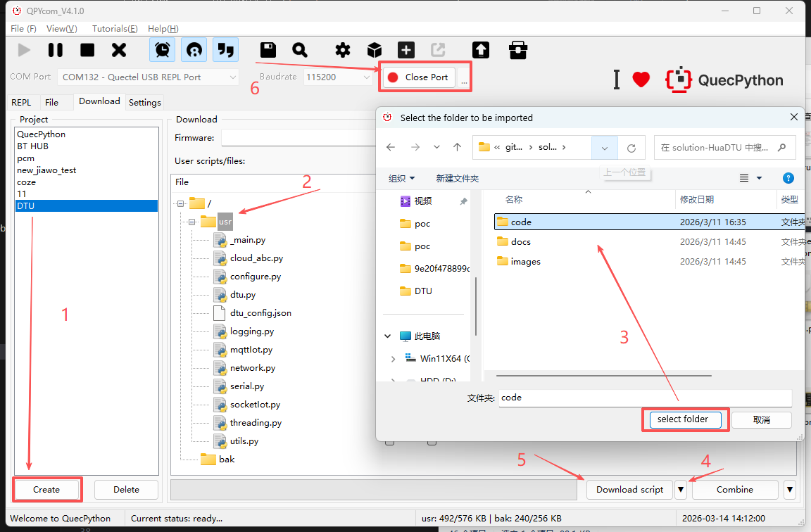Expand the address path dropdown in dialog

[x=605, y=148]
